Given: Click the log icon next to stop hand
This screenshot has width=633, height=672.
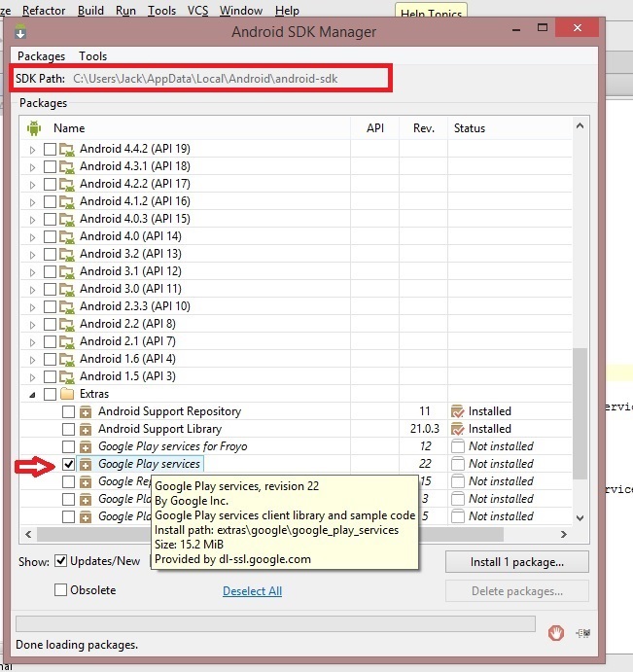Looking at the screenshot, I should click(583, 632).
